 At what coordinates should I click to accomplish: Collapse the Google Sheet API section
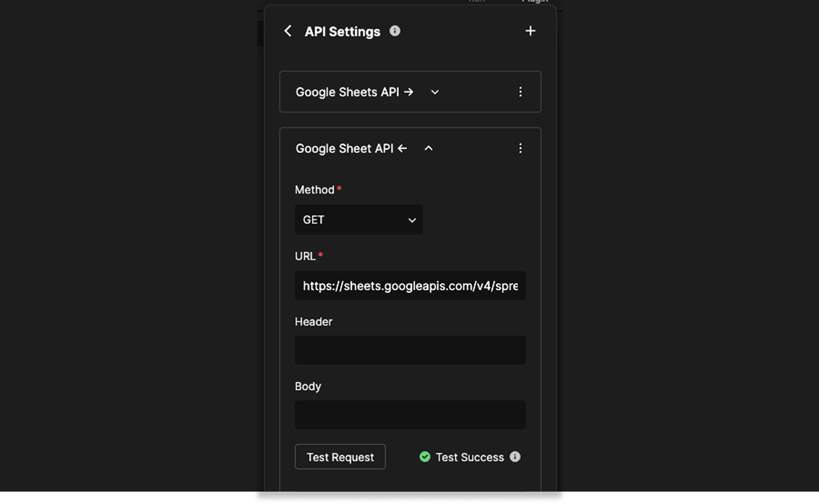(429, 148)
